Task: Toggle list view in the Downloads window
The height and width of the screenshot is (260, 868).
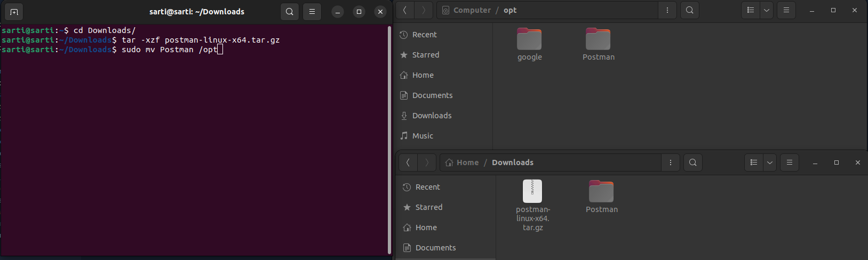Action: pos(754,162)
